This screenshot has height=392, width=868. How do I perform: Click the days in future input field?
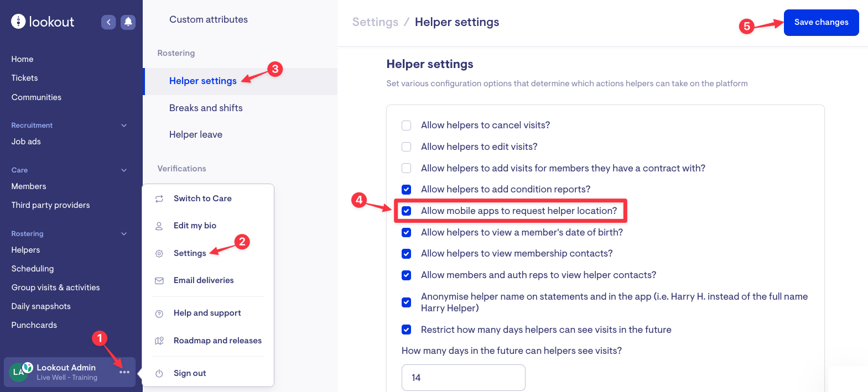click(463, 378)
